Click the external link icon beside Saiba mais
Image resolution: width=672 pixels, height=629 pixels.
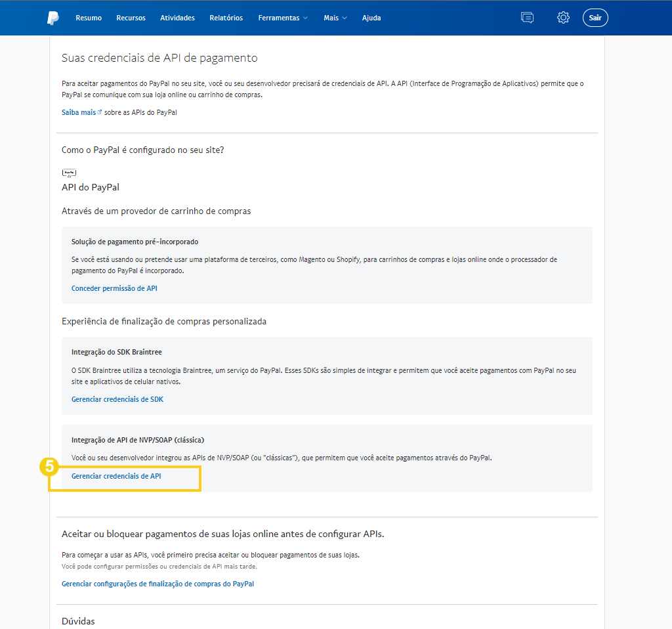click(100, 112)
